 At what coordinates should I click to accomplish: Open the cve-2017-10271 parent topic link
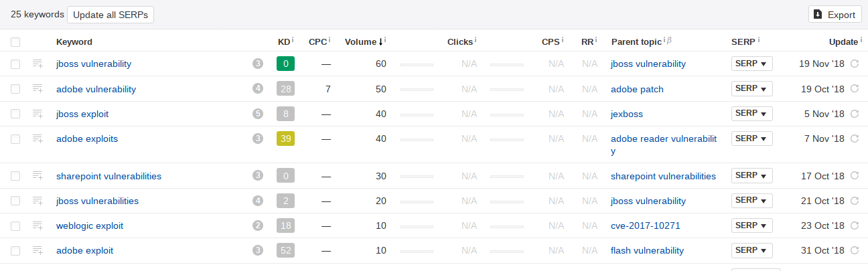646,225
